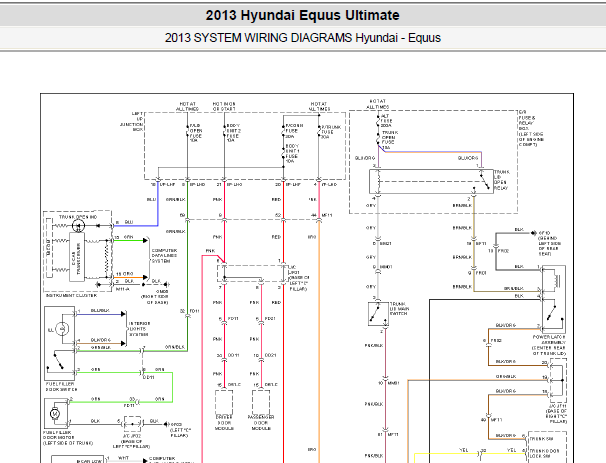Click the TRUNK LID MAIN SWITCH label
This screenshot has width=606, height=463.
click(399, 309)
